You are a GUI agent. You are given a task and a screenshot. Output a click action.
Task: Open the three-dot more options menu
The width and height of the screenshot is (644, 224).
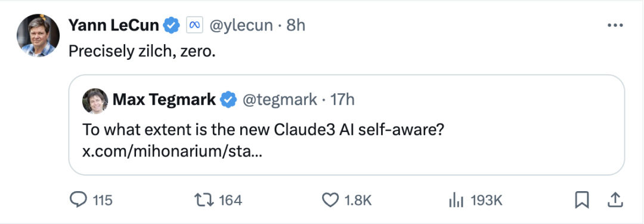tap(615, 26)
